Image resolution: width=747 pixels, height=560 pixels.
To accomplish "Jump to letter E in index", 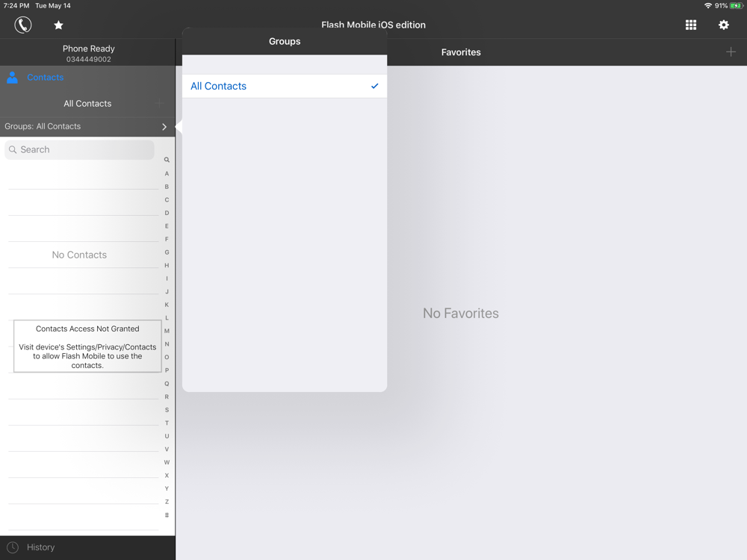I will pyautogui.click(x=167, y=225).
